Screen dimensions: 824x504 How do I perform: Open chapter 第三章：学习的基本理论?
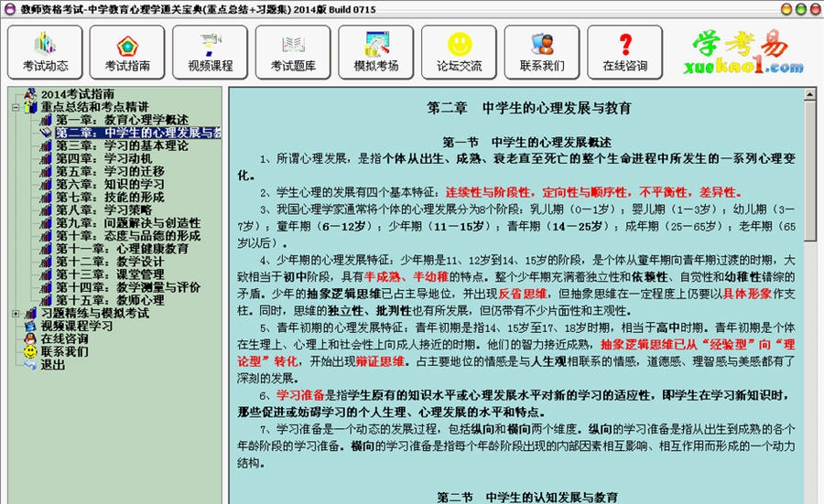[x=122, y=145]
